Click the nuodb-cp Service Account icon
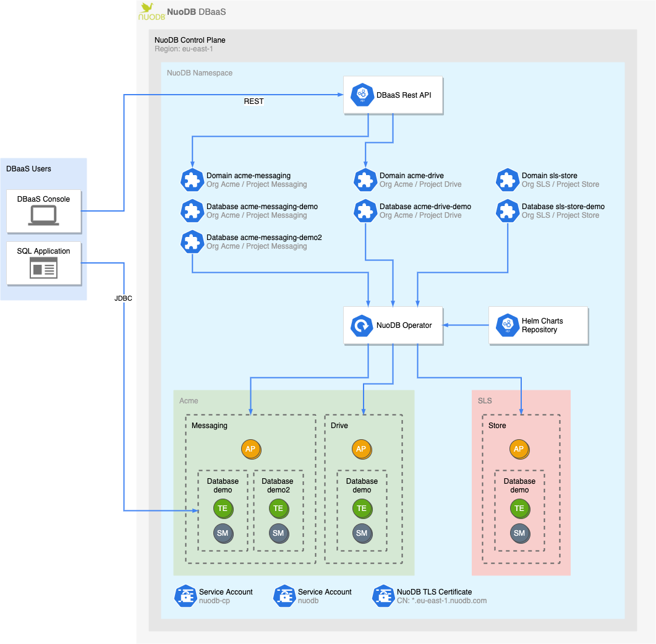Screen dimensions: 656x644 (185, 596)
